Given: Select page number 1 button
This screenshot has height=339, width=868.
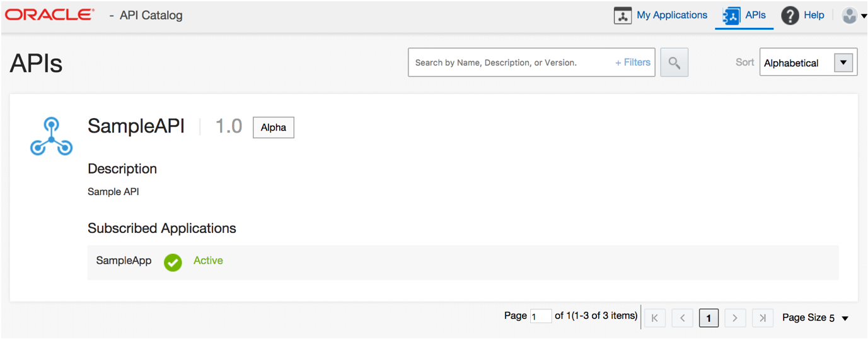Looking at the screenshot, I should point(709,318).
